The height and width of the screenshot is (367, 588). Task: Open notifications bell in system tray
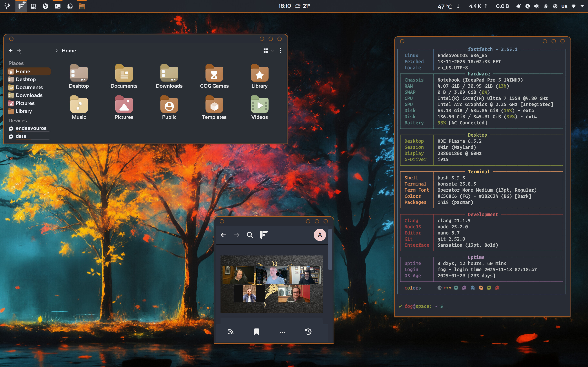click(x=518, y=6)
